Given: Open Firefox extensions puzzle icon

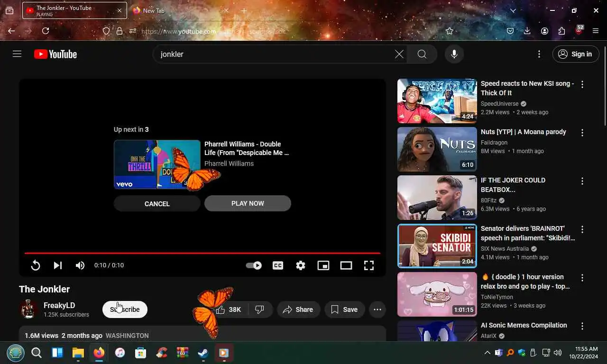Looking at the screenshot, I should click(561, 31).
